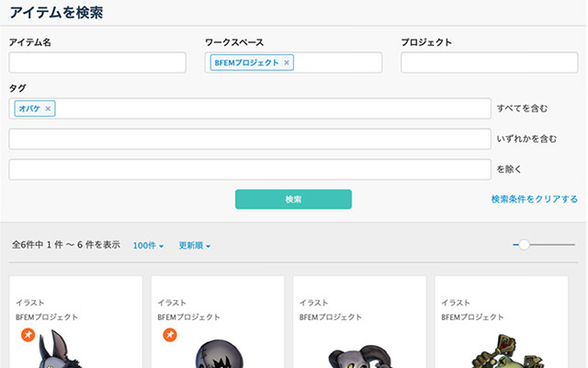Viewport: 588px width, 368px height.
Task: Click the 検索条件をクリアする link
Action: [535, 199]
